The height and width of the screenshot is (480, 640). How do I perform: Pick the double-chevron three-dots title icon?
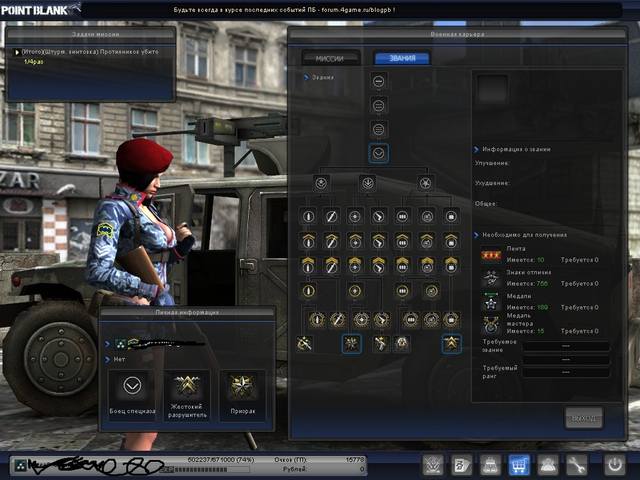402,265
